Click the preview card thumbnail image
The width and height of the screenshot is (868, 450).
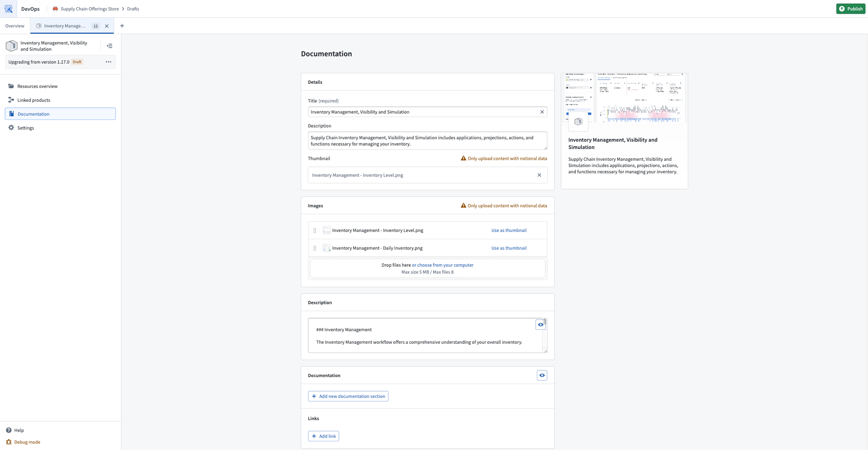624,98
